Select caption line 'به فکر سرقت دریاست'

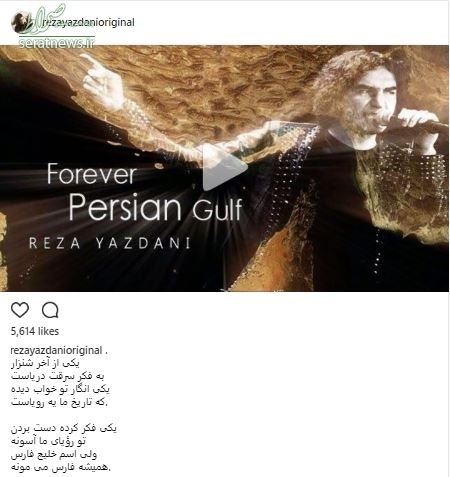(58, 376)
